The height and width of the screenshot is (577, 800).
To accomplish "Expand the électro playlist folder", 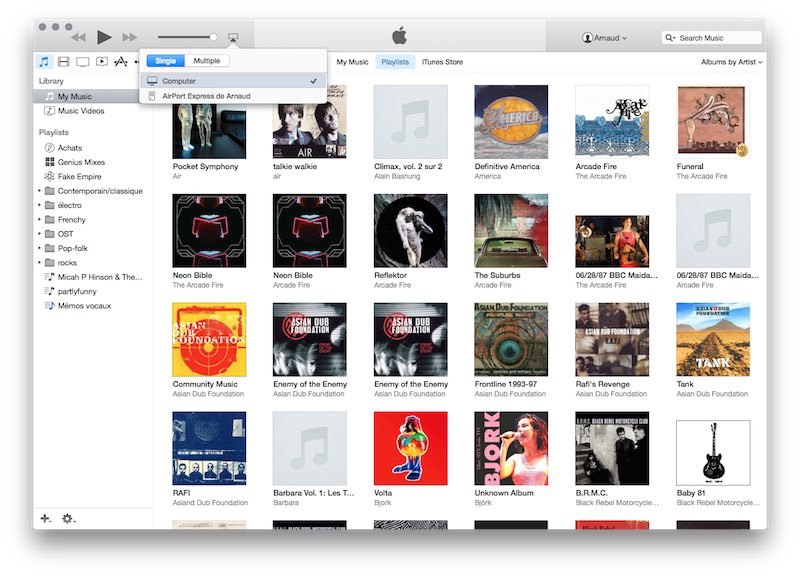I will point(39,205).
